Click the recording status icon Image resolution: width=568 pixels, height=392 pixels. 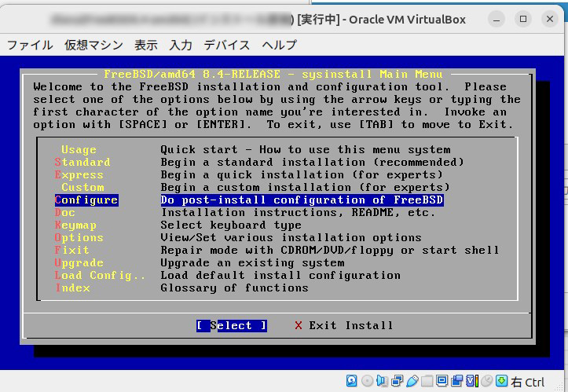(456, 381)
